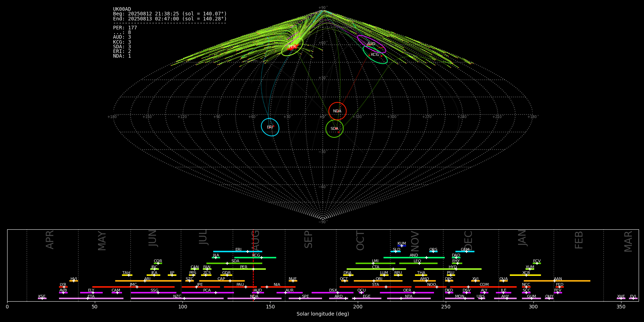Viewport: 644px width, 322px height.
Task: Click the 300 longitude label
Action: click(392, 117)
